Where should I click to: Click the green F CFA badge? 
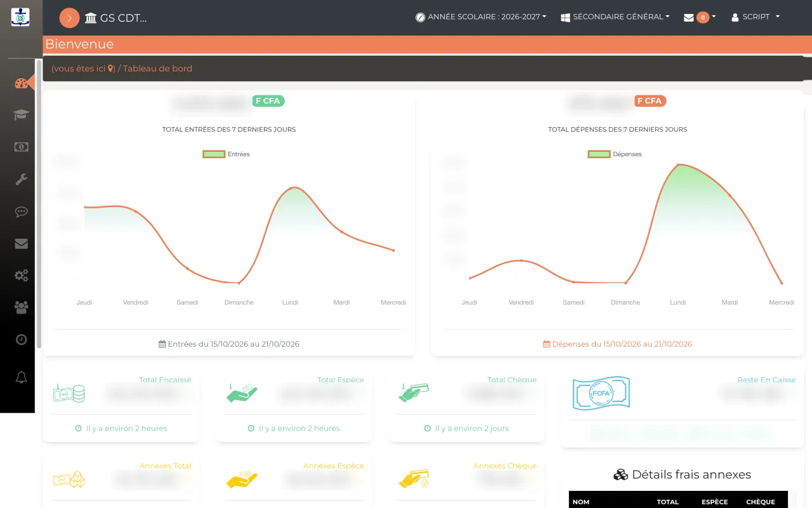tap(268, 101)
